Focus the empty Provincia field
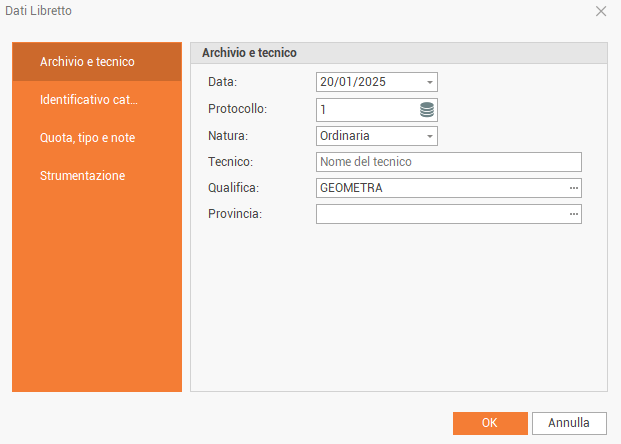Viewport: 621px width, 444px height. click(x=440, y=214)
